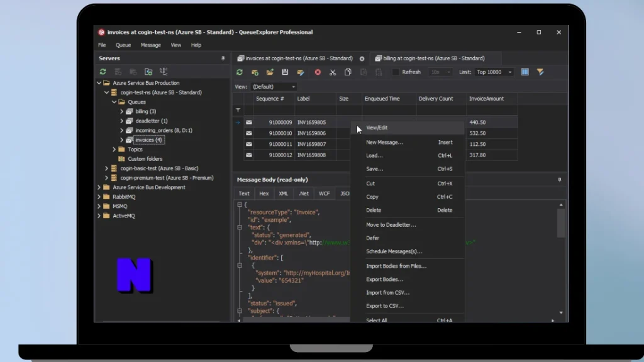Collapse Azure Service Bus Production node

(x=99, y=83)
